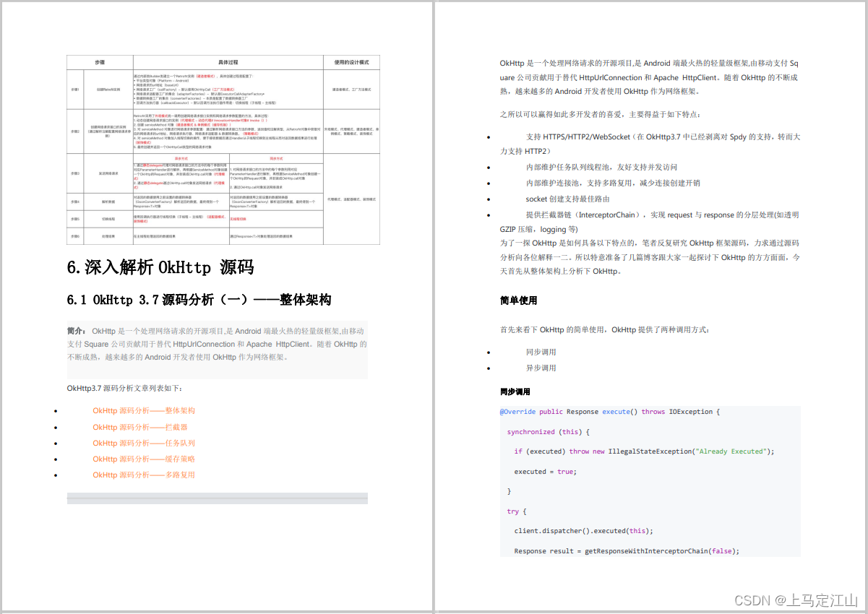Image resolution: width=868 pixels, height=614 pixels.
Task: Click the '同步调用' bullet list item
Action: pyautogui.click(x=541, y=352)
